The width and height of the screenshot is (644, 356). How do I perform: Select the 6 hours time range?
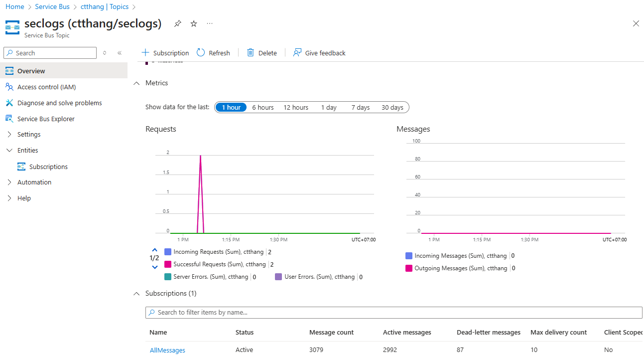pyautogui.click(x=262, y=107)
